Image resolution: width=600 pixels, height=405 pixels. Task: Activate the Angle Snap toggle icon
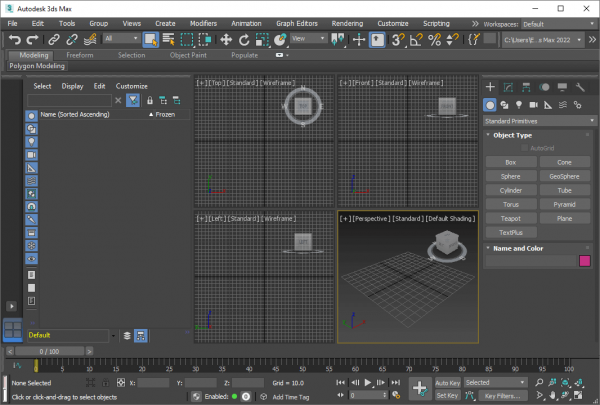416,39
